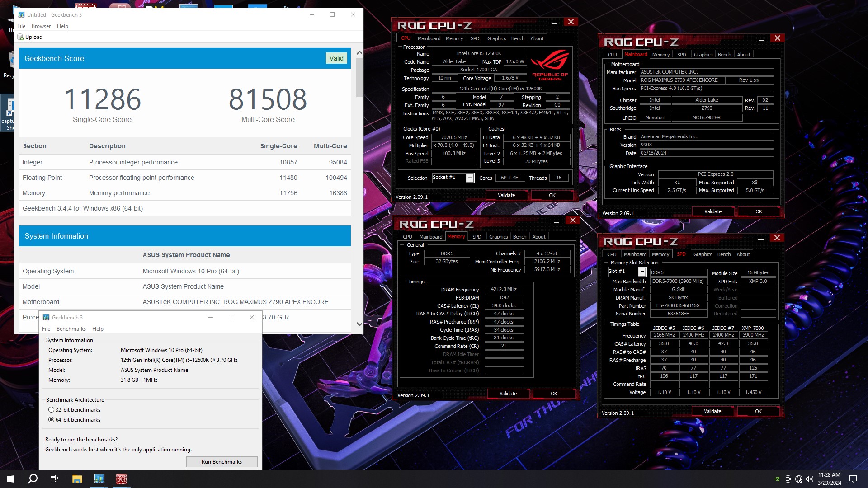Click Run Benchmarks button
The image size is (868, 488).
click(x=222, y=462)
